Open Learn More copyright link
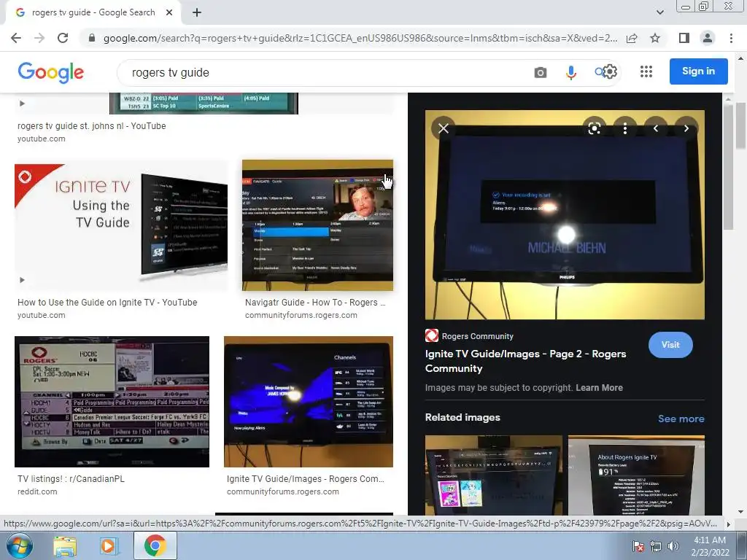Viewport: 747px width, 560px height. click(599, 388)
